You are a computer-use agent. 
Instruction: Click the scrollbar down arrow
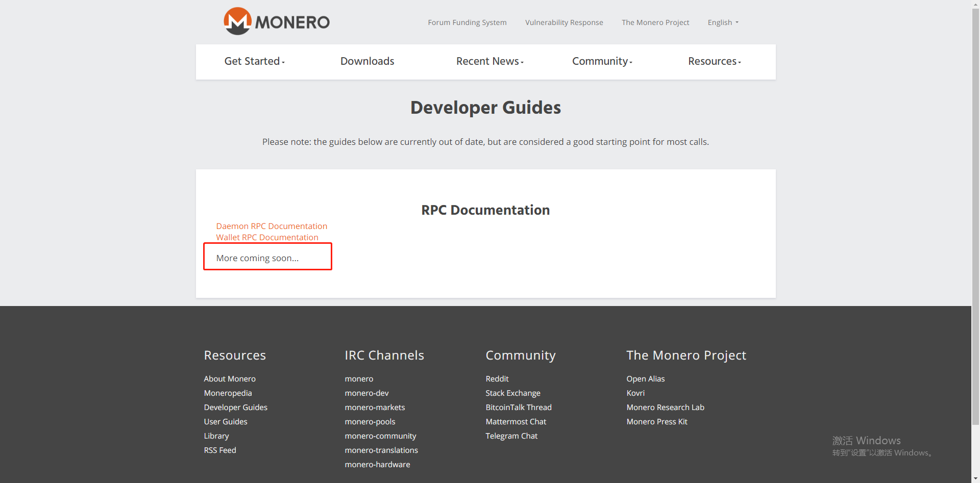pos(975,478)
